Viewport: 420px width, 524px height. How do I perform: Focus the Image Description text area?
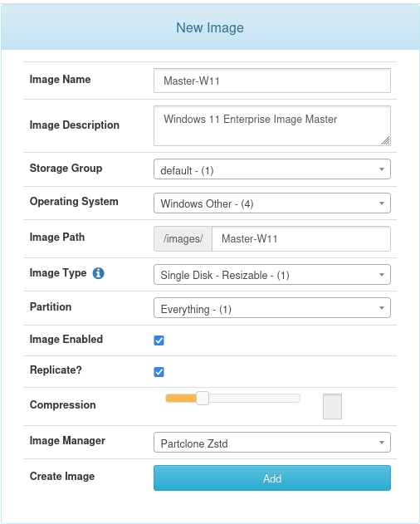pos(272,126)
